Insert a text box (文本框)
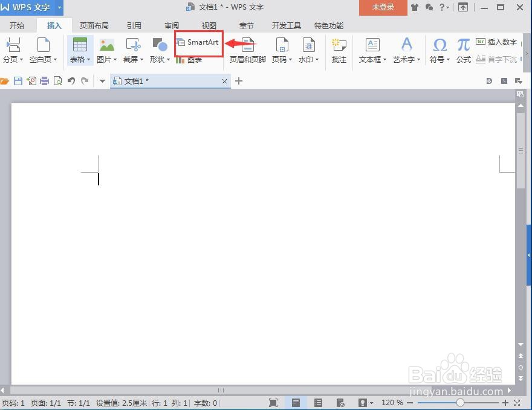The width and height of the screenshot is (532, 410). 372,50
